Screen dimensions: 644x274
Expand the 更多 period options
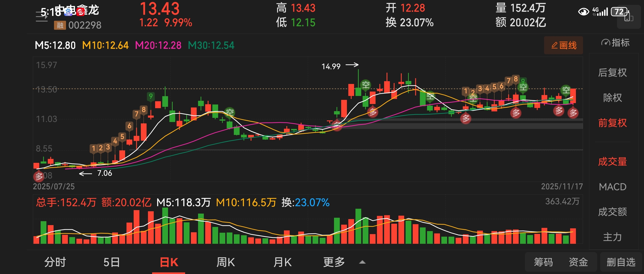pyautogui.click(x=334, y=262)
